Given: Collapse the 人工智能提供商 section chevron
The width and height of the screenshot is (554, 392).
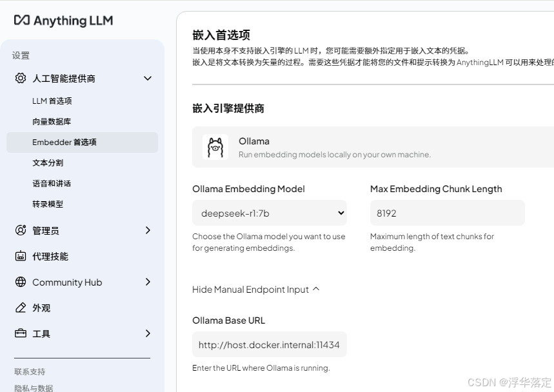Looking at the screenshot, I should 148,78.
